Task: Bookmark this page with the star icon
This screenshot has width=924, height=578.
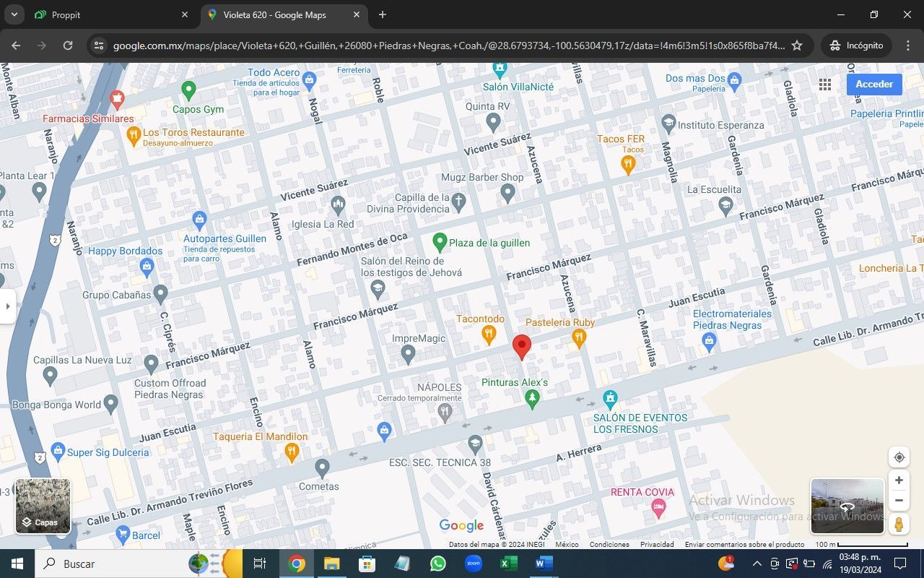Action: [x=797, y=46]
